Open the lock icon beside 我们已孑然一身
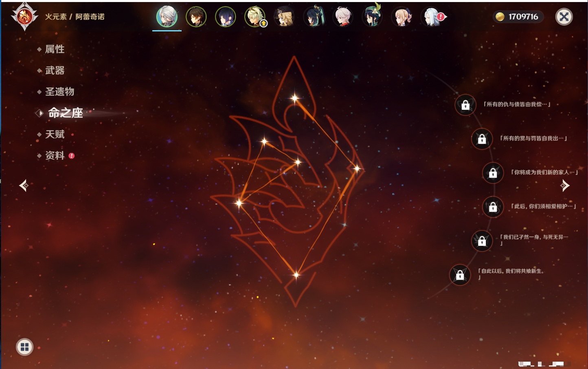The image size is (588, 369). pos(482,241)
